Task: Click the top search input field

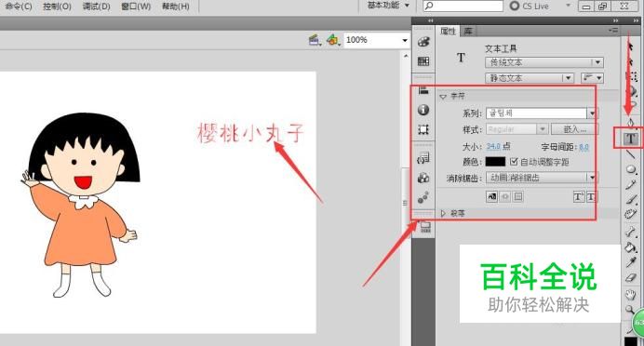Action: coord(463,6)
